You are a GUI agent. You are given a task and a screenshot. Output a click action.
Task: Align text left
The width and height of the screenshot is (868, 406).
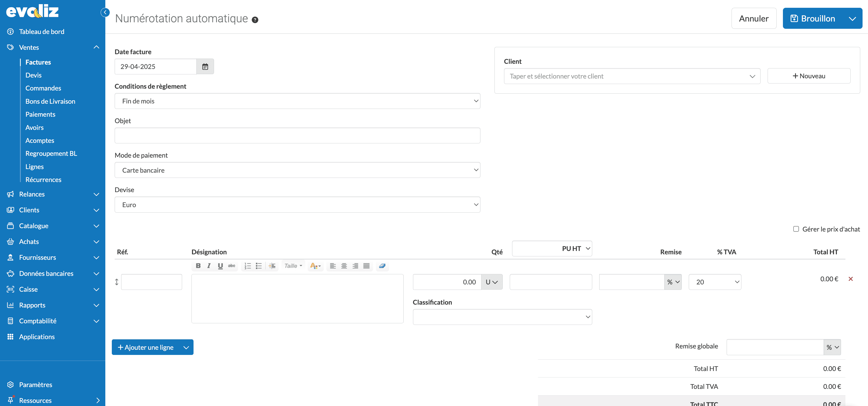333,266
